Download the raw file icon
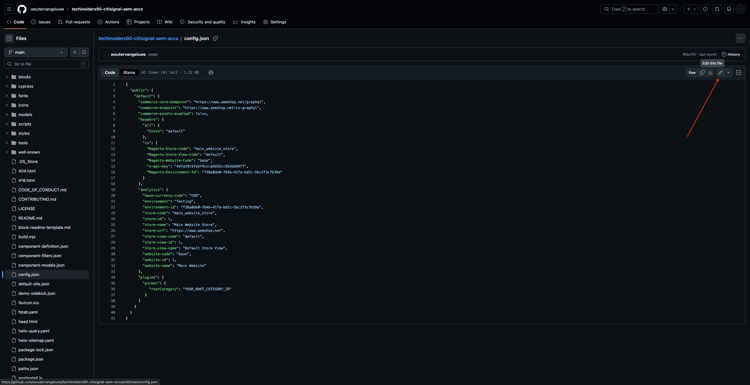The image size is (750, 385). pyautogui.click(x=710, y=73)
